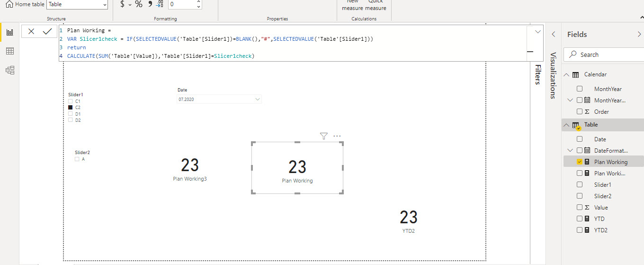Select the YTD2 card visual
The height and width of the screenshot is (265, 644).
click(x=409, y=221)
